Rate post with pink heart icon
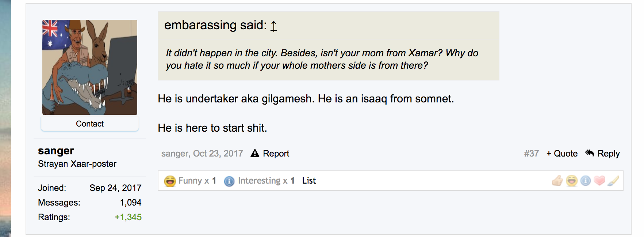644x237 pixels. (x=599, y=181)
